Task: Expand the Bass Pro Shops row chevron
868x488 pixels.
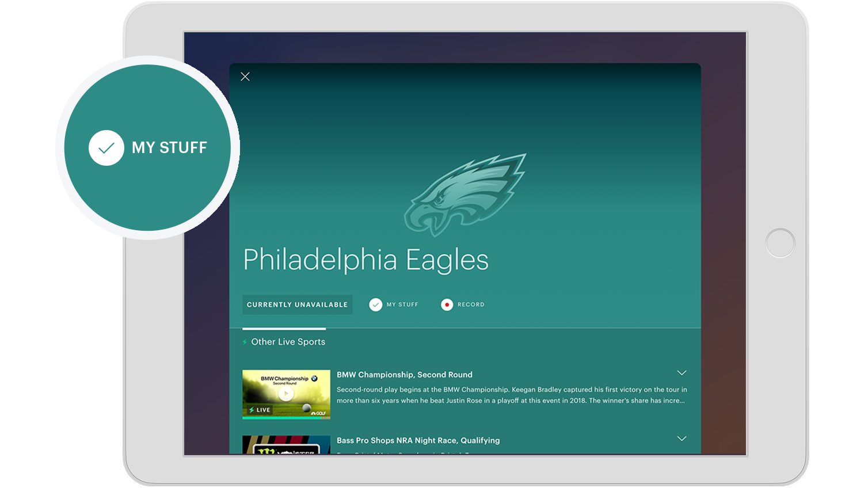Action: tap(682, 439)
